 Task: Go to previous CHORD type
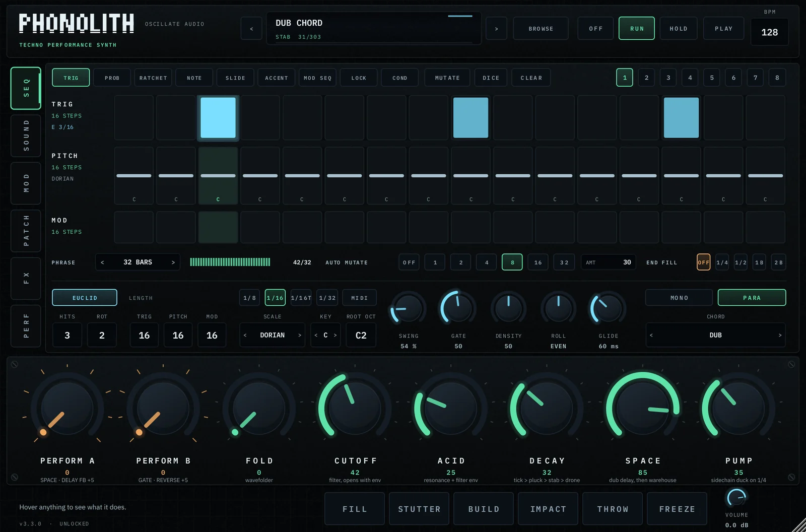651,335
